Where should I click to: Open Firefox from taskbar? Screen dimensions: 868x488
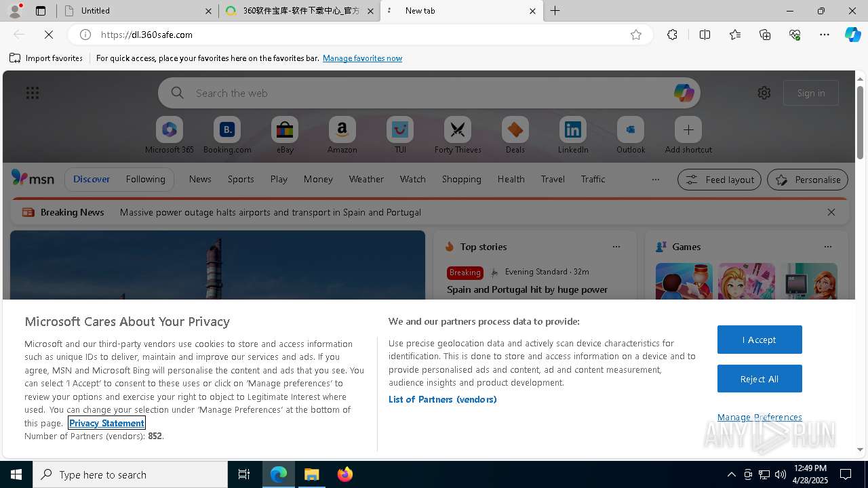345,474
